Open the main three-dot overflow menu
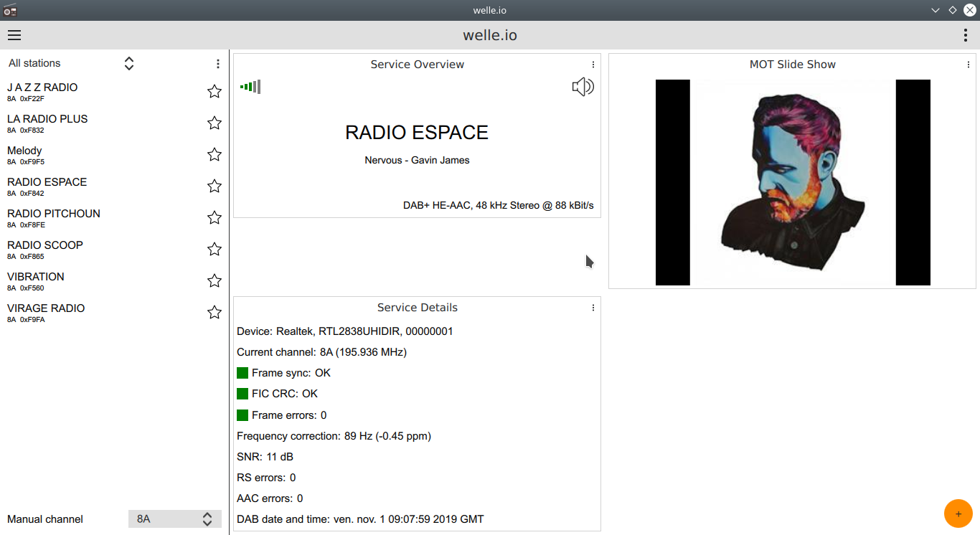Screen dimensions: 980x535 [x=966, y=35]
